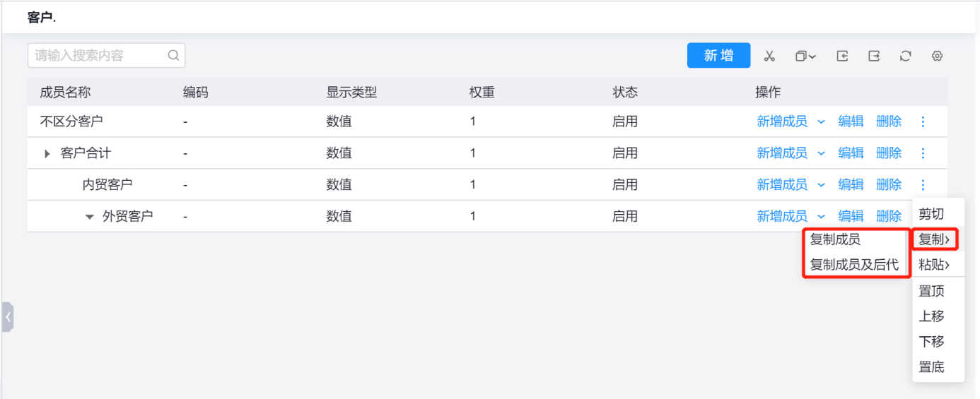The image size is (980, 399).
Task: Open the settings gear icon
Action: point(938,56)
